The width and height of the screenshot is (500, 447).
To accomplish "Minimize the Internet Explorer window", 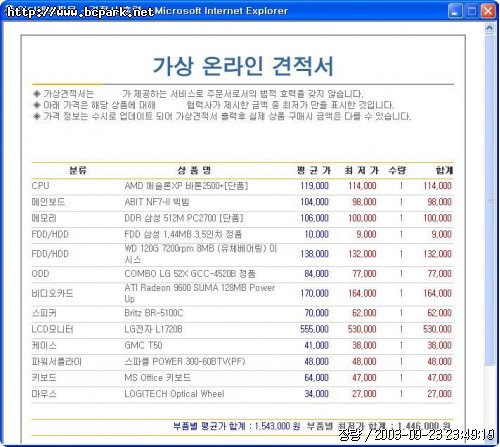I will 456,11.
